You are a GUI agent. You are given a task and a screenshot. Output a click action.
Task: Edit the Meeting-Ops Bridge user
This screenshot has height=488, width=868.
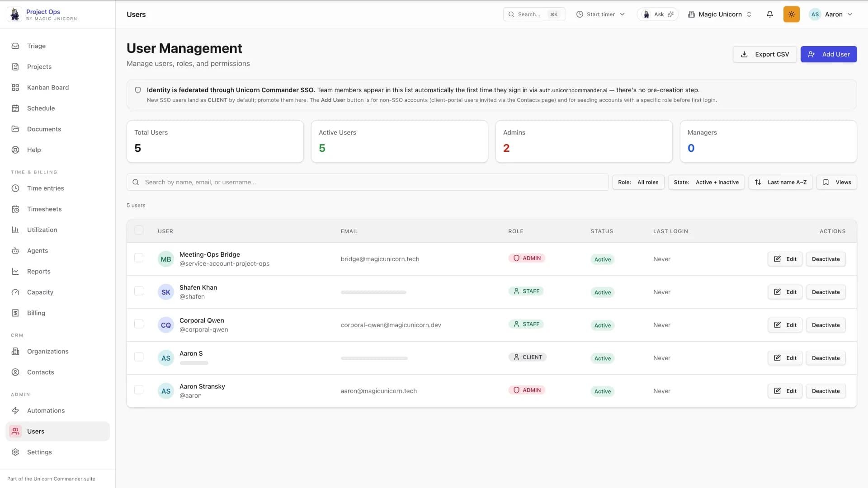click(785, 259)
